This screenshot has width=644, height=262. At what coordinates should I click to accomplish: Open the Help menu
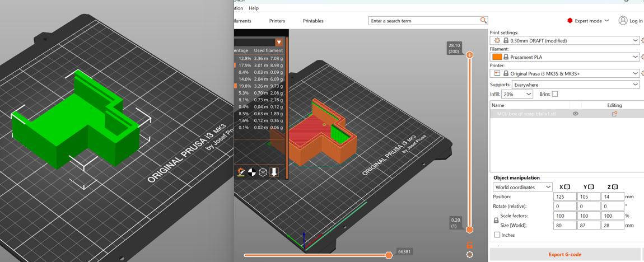click(x=254, y=8)
